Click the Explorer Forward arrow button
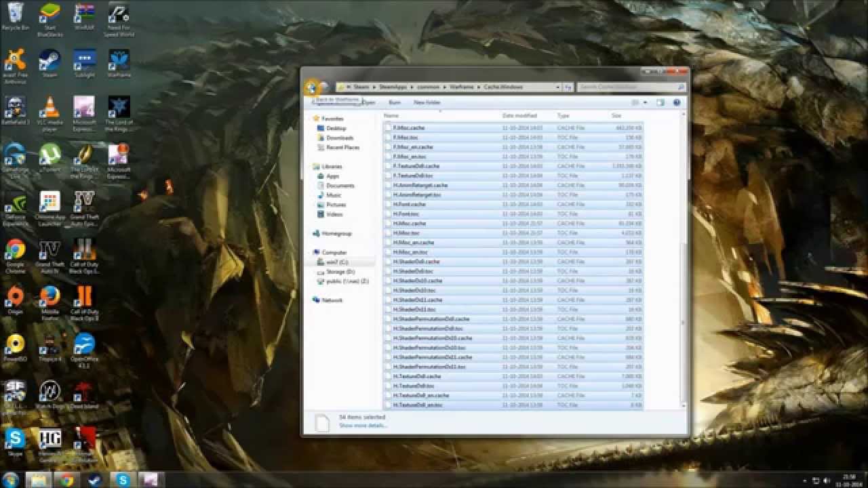 coord(324,87)
